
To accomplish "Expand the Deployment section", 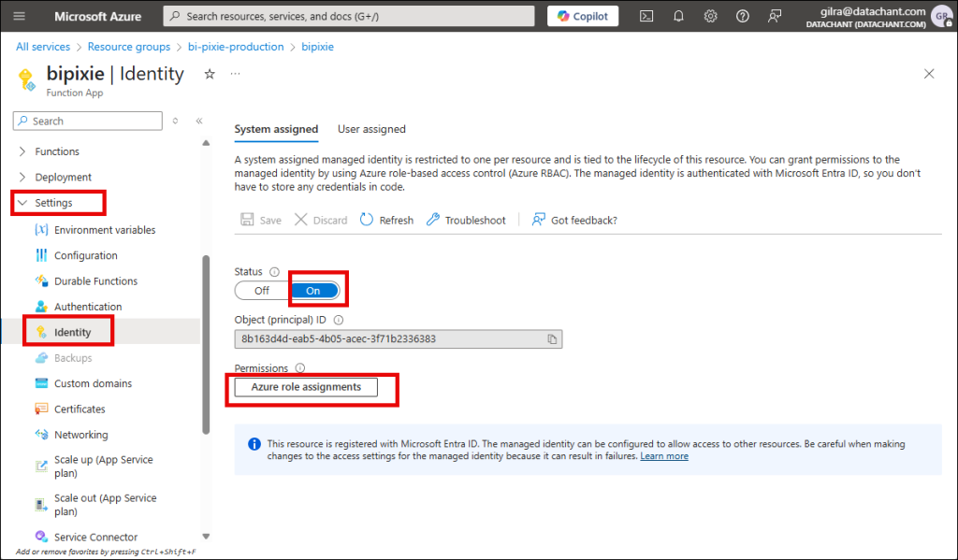I will 22,177.
